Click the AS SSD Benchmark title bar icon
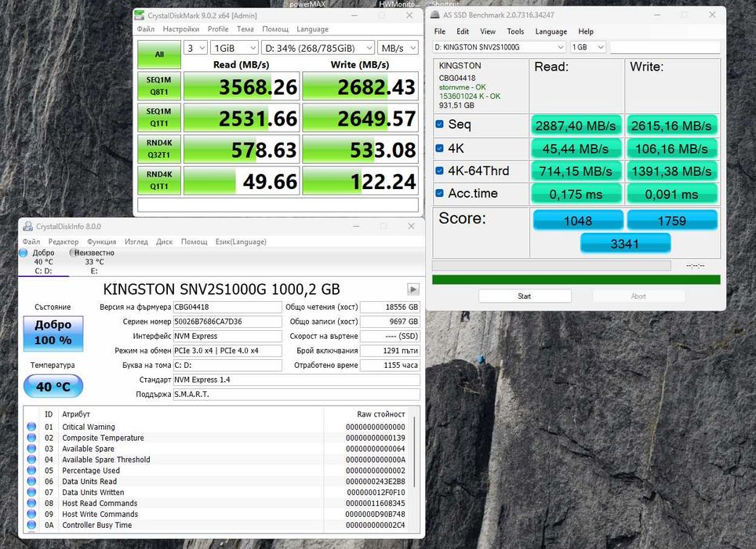Screen dimensions: 756x549 click(x=435, y=15)
